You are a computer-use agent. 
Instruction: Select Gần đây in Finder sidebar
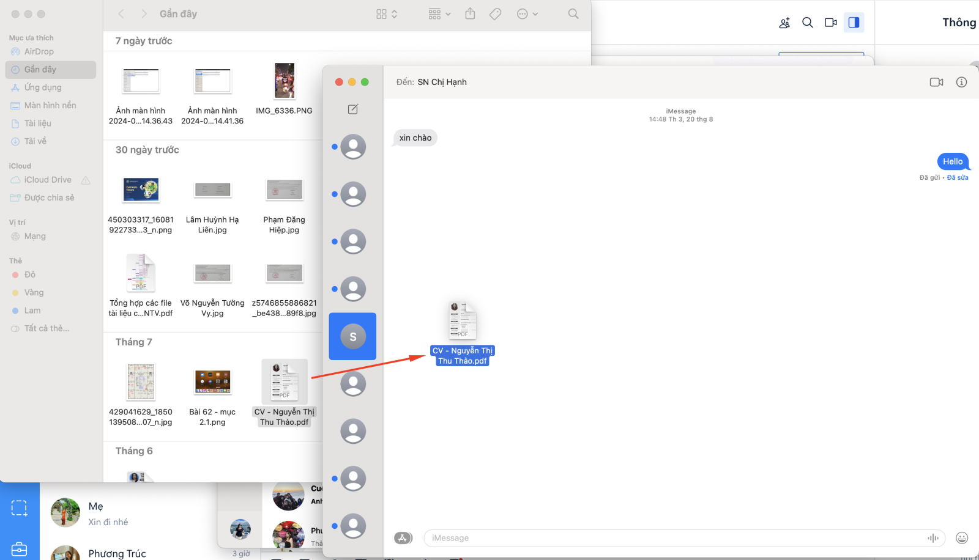[x=50, y=70]
